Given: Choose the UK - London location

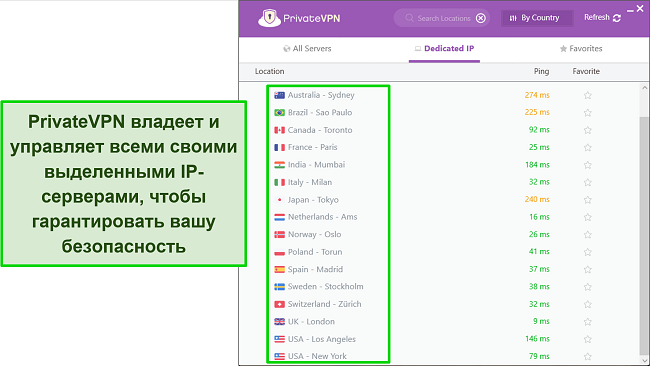Looking at the screenshot, I should tap(311, 321).
